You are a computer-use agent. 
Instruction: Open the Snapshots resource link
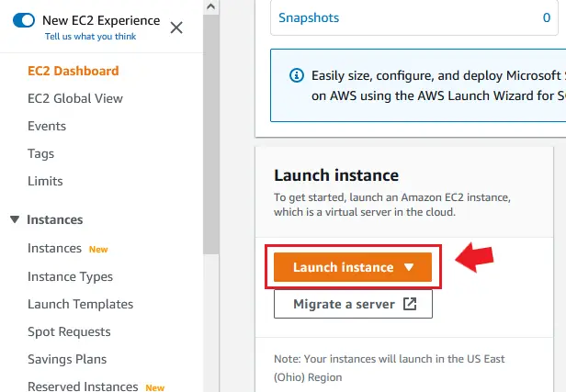tap(309, 17)
